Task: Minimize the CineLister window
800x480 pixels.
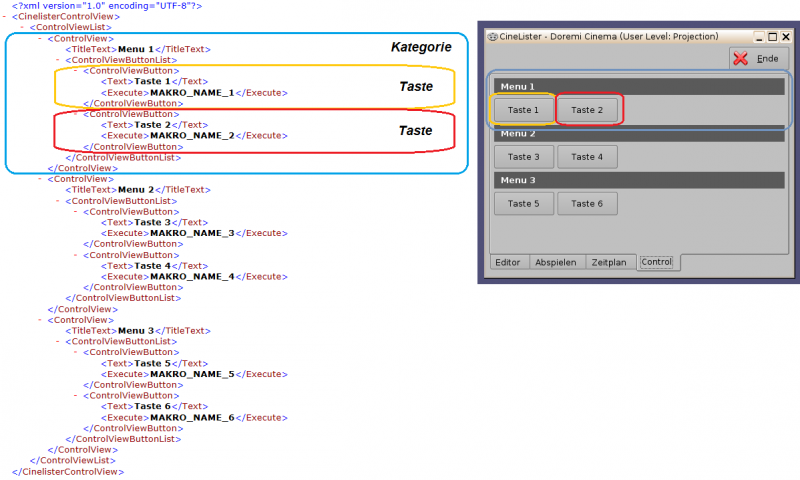Action: [758, 36]
